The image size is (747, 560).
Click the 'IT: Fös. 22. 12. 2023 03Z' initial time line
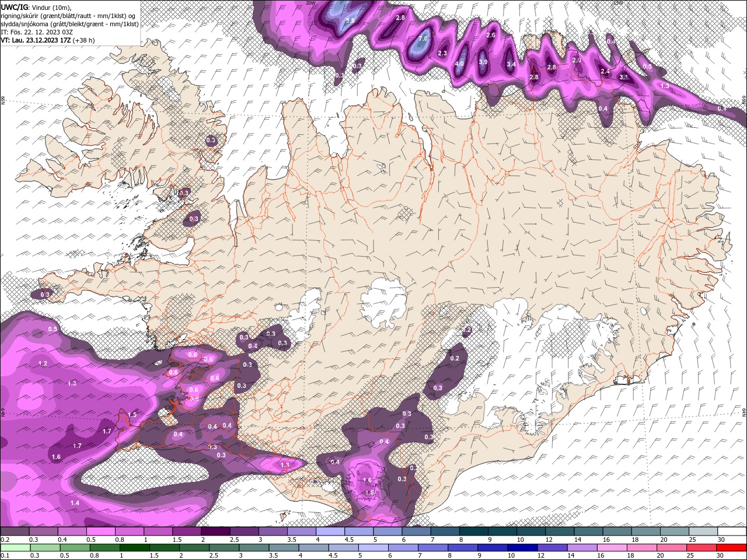click(x=37, y=32)
